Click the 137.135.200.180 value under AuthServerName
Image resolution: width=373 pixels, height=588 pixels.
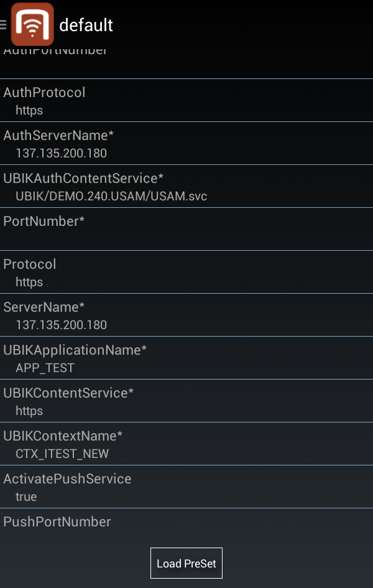61,153
